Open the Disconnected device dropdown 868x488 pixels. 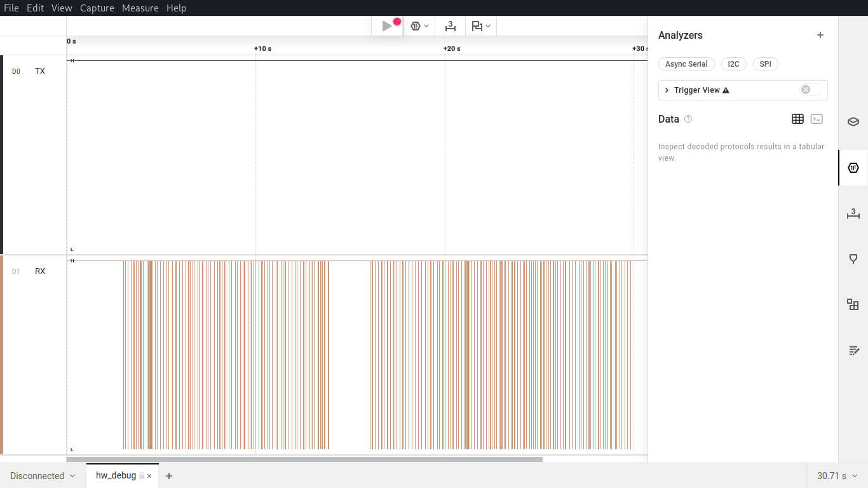click(x=43, y=476)
